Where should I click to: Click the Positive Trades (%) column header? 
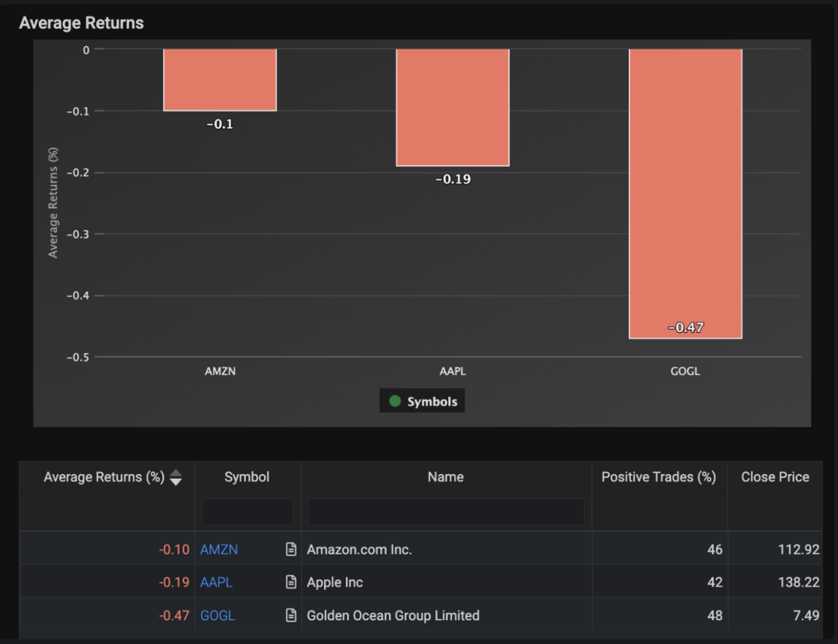[x=658, y=476]
